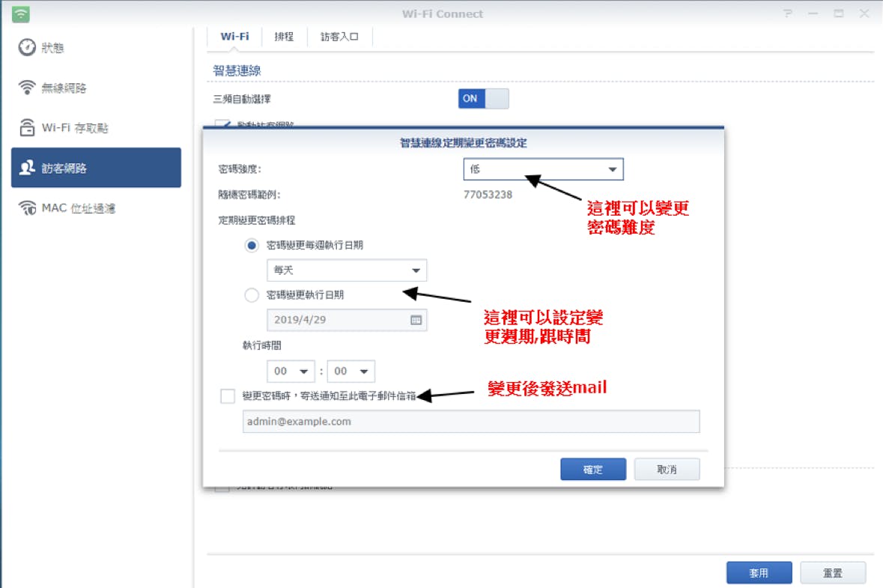Switch to the 排程 schedule tab
883x588 pixels.
[x=284, y=37]
